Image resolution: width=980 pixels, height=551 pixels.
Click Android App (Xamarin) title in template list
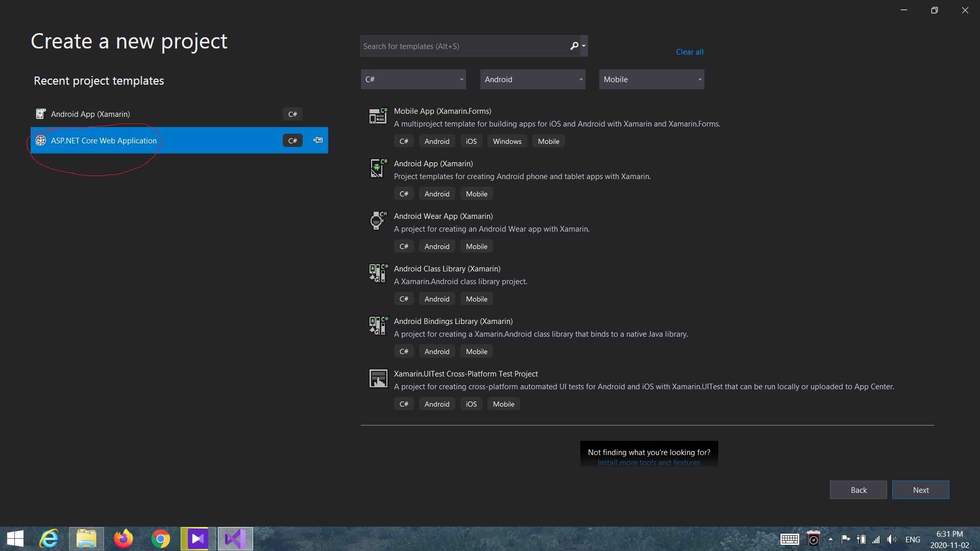point(433,164)
